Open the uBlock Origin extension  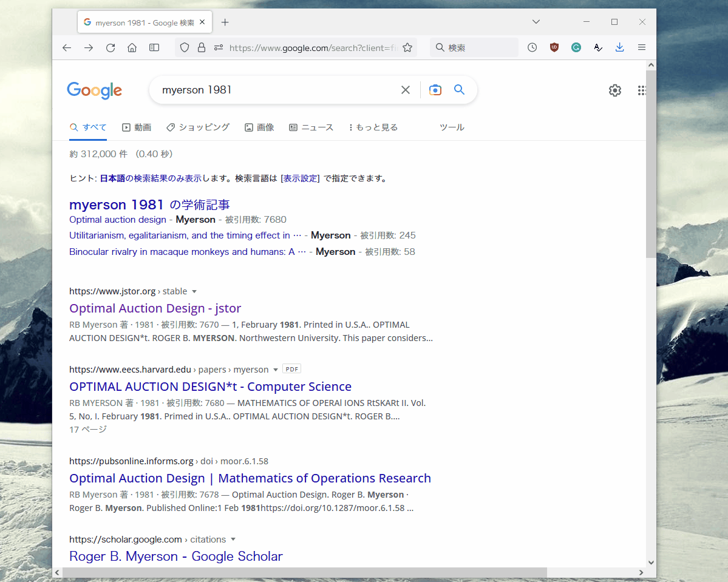554,47
